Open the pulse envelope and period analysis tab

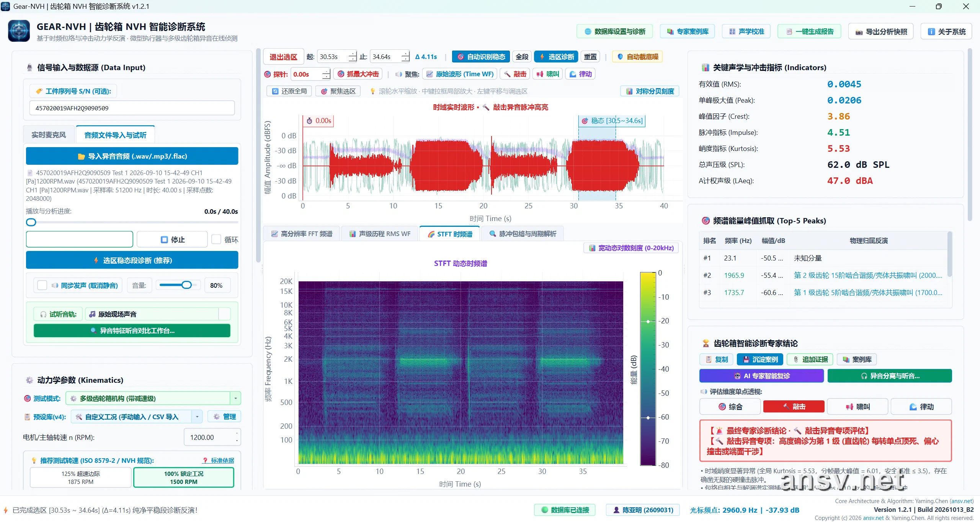[x=523, y=234]
